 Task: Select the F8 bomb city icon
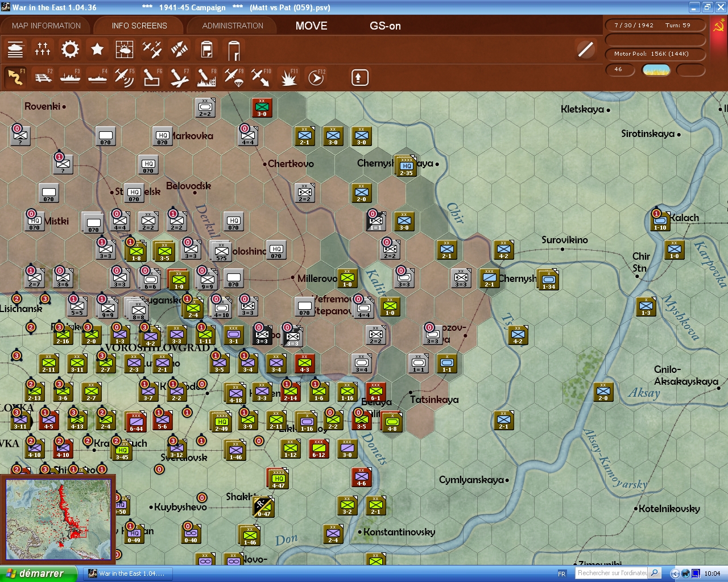point(206,77)
